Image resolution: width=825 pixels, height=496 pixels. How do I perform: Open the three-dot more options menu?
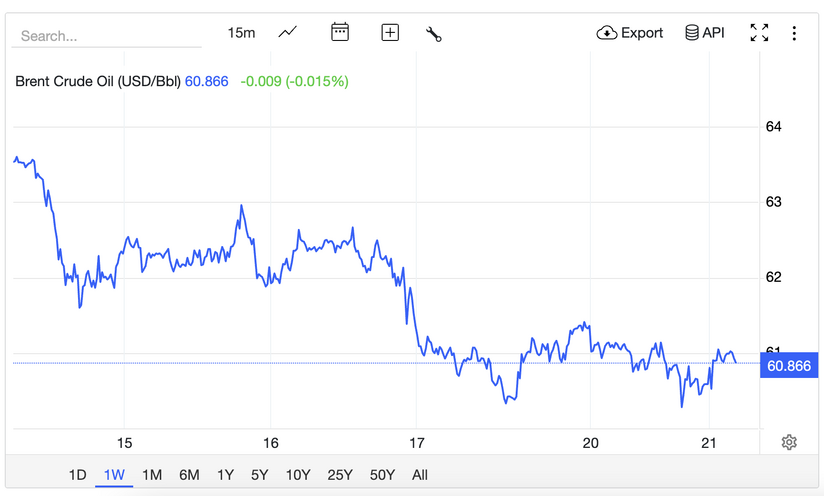click(794, 33)
